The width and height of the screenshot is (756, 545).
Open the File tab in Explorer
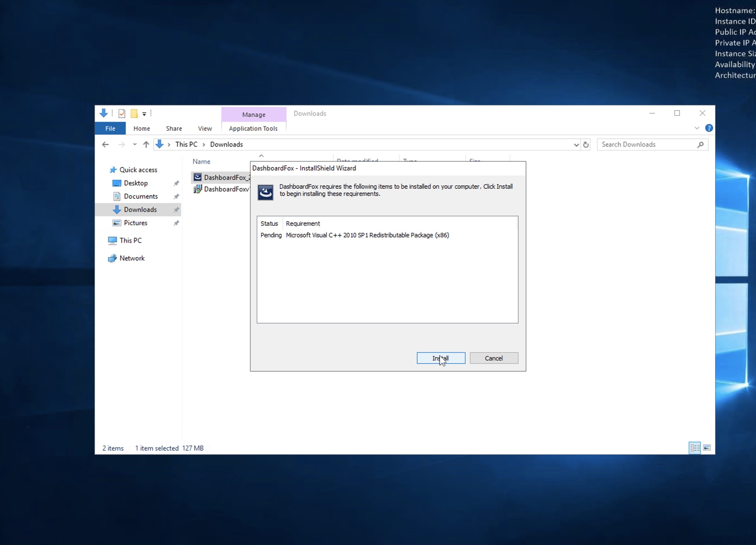[x=110, y=128]
